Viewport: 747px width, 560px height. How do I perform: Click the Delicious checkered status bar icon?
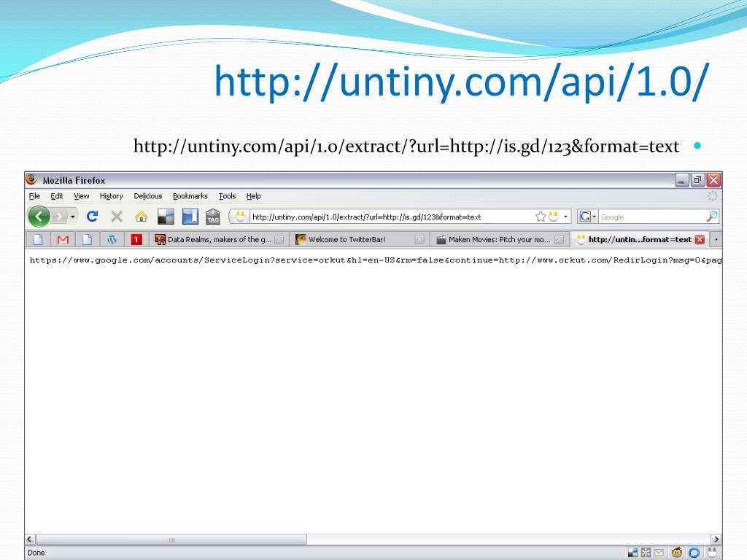coord(632,553)
